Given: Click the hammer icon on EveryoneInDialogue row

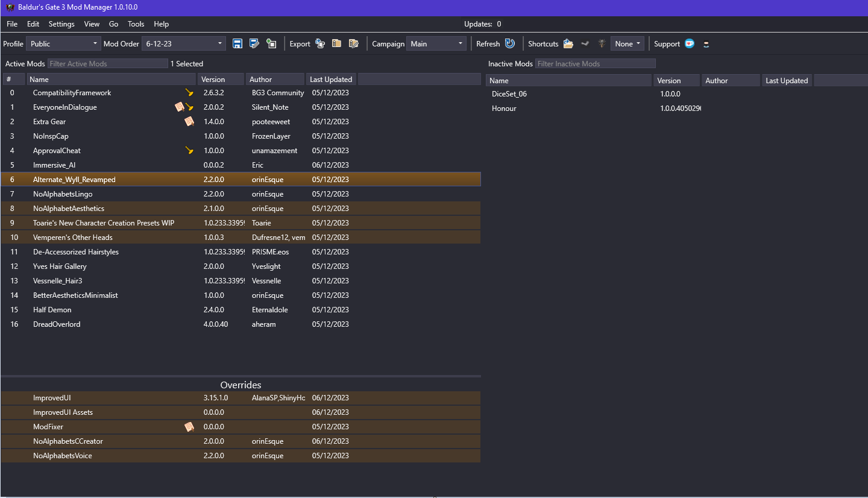Looking at the screenshot, I should [189, 107].
